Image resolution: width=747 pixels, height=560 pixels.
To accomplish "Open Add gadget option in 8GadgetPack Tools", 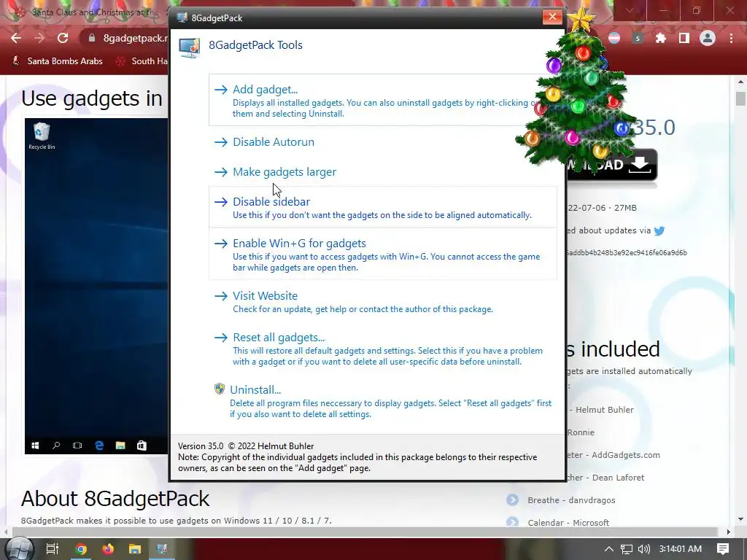I will (382, 100).
